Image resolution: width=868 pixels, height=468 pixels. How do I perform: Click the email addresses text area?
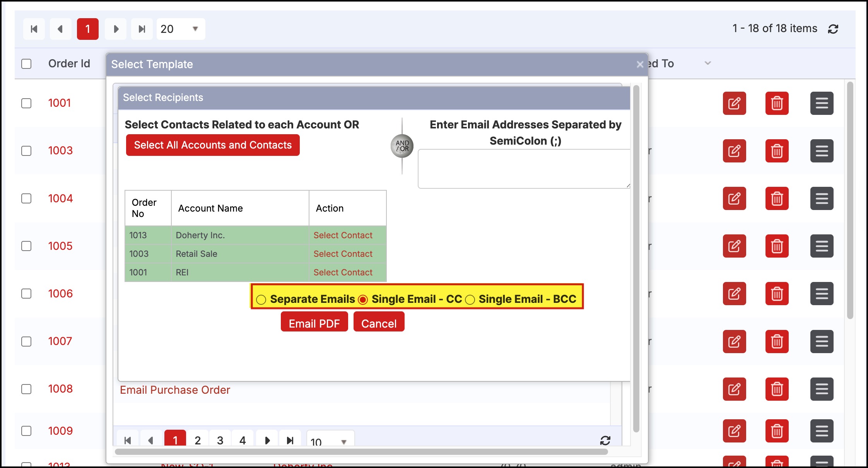click(525, 169)
